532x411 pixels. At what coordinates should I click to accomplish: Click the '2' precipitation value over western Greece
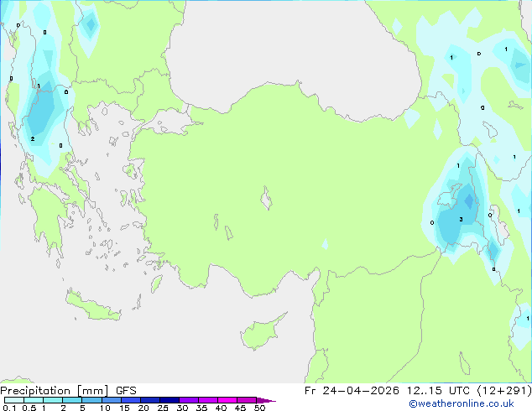coord(33,139)
